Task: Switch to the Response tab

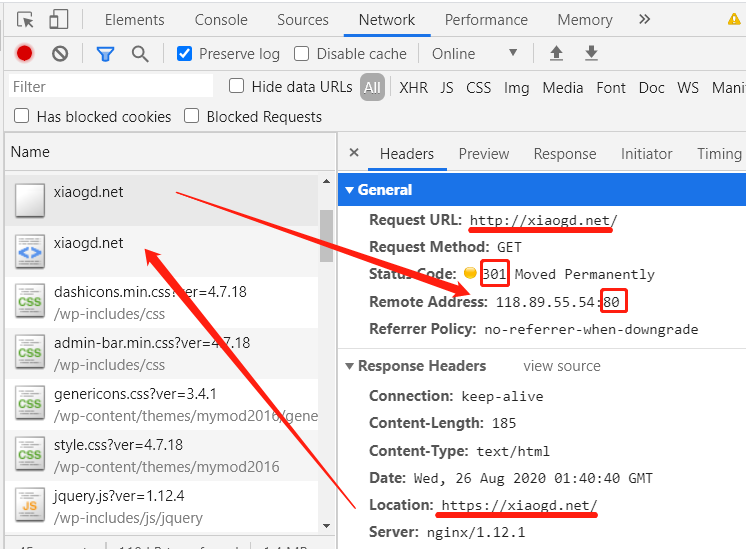Action: point(565,154)
